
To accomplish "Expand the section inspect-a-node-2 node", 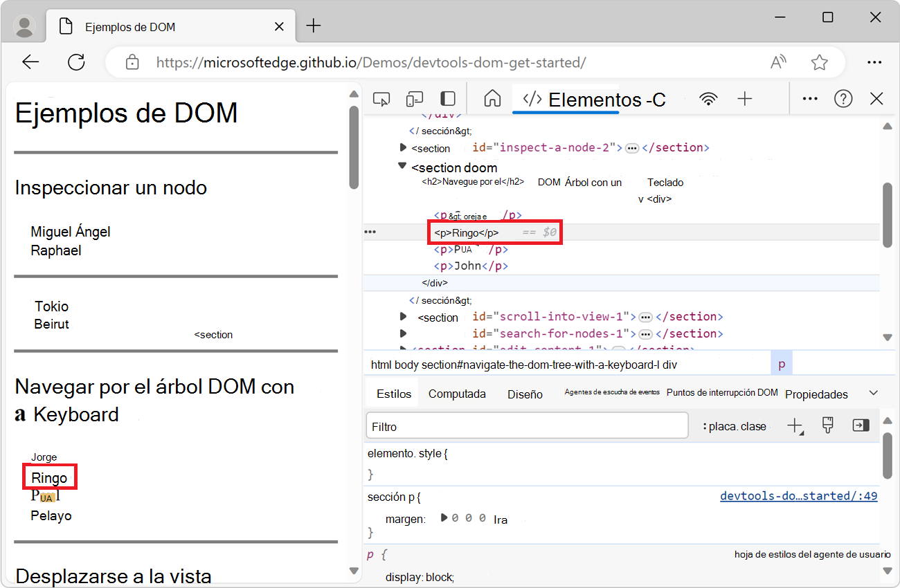I will (404, 147).
